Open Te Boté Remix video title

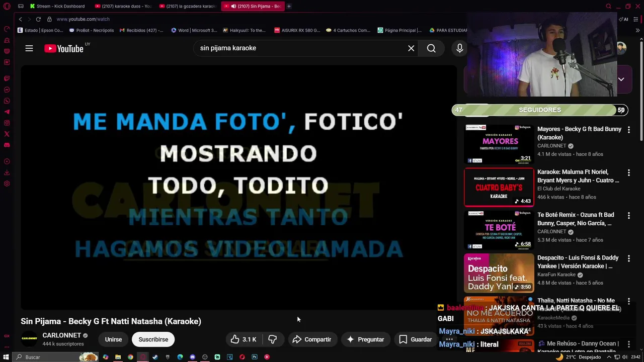click(576, 219)
